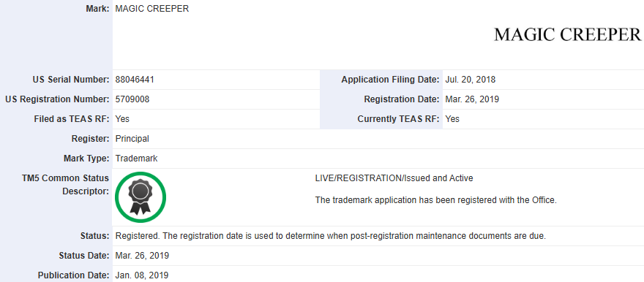The height and width of the screenshot is (282, 644).
Task: Click US Registration Number 5709008
Action: coord(132,99)
